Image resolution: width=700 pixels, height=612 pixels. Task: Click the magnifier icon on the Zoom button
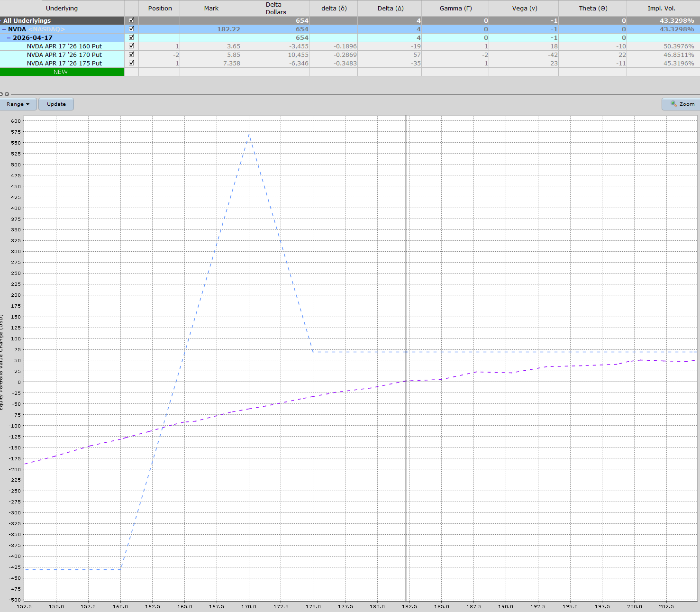click(x=673, y=104)
